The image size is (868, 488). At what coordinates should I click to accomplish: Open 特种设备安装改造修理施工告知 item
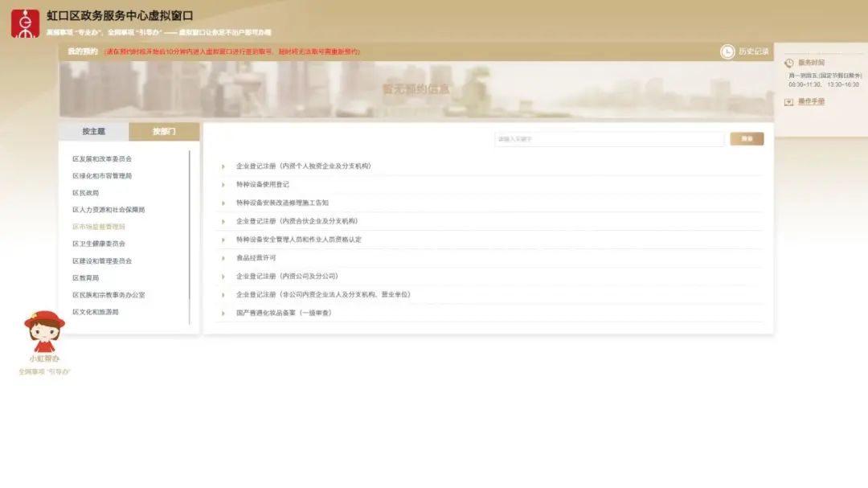pos(282,203)
